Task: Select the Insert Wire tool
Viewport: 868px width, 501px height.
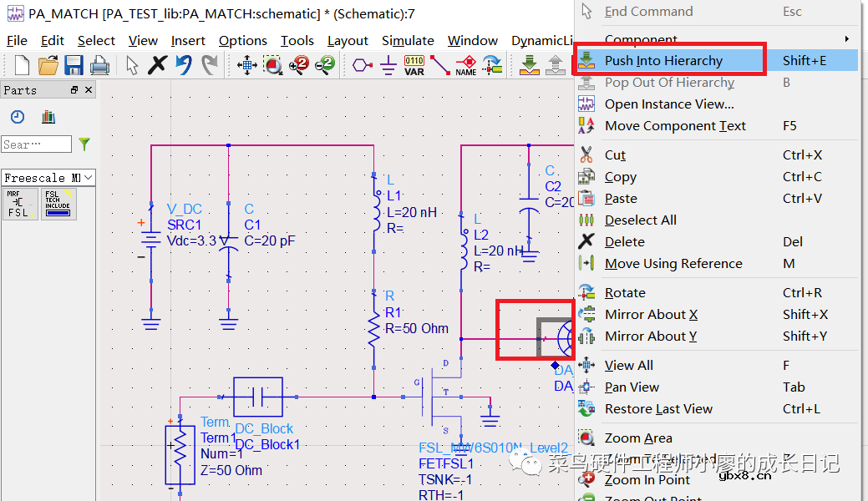Action: click(440, 65)
